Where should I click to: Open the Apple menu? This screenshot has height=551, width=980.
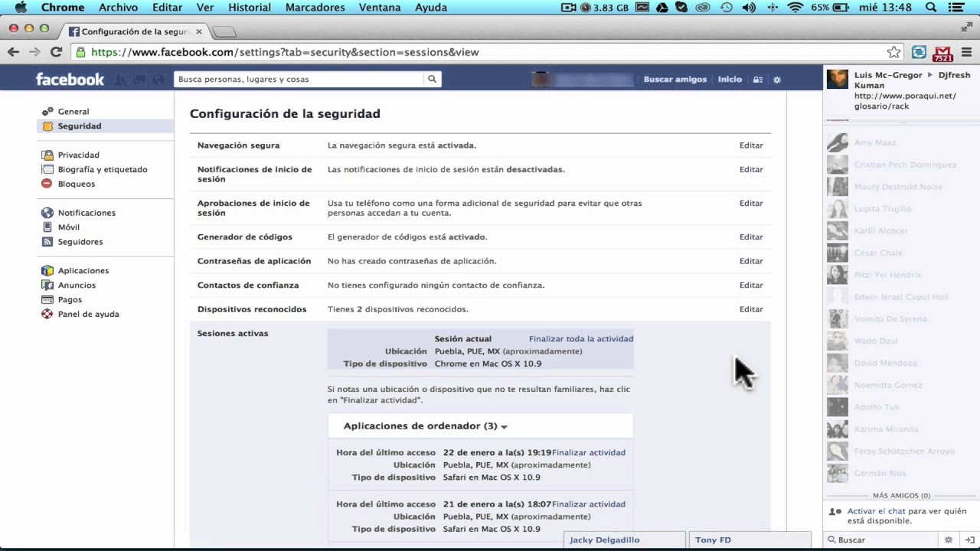click(21, 8)
